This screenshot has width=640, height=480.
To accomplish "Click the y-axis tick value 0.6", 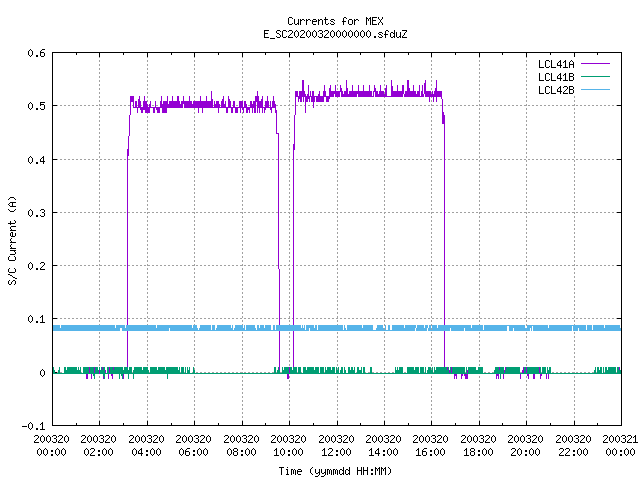I will pyautogui.click(x=36, y=53).
